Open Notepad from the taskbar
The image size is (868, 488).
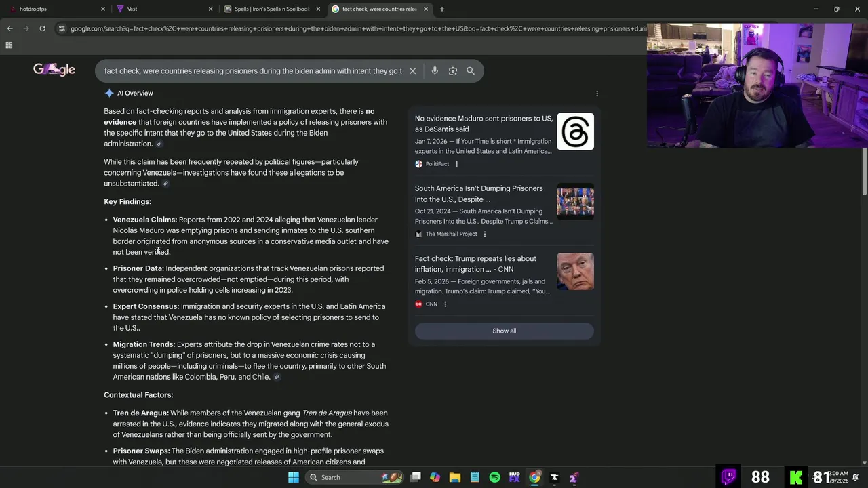click(475, 477)
